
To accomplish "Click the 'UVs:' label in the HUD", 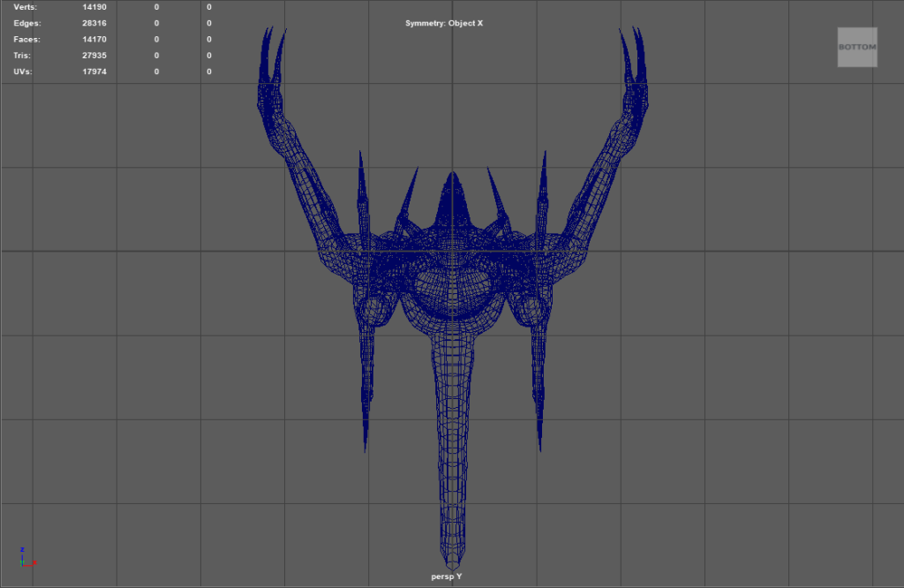I will 24,72.
